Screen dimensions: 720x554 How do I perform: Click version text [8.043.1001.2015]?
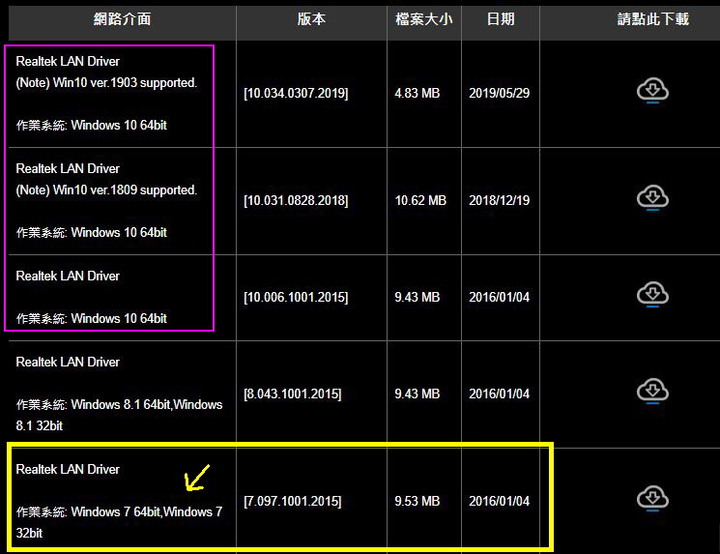[292, 394]
